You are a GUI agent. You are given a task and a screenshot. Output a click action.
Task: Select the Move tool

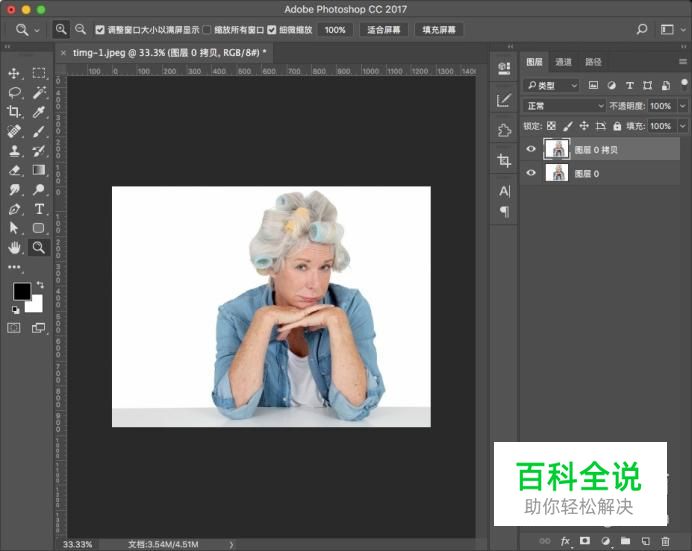[x=15, y=73]
